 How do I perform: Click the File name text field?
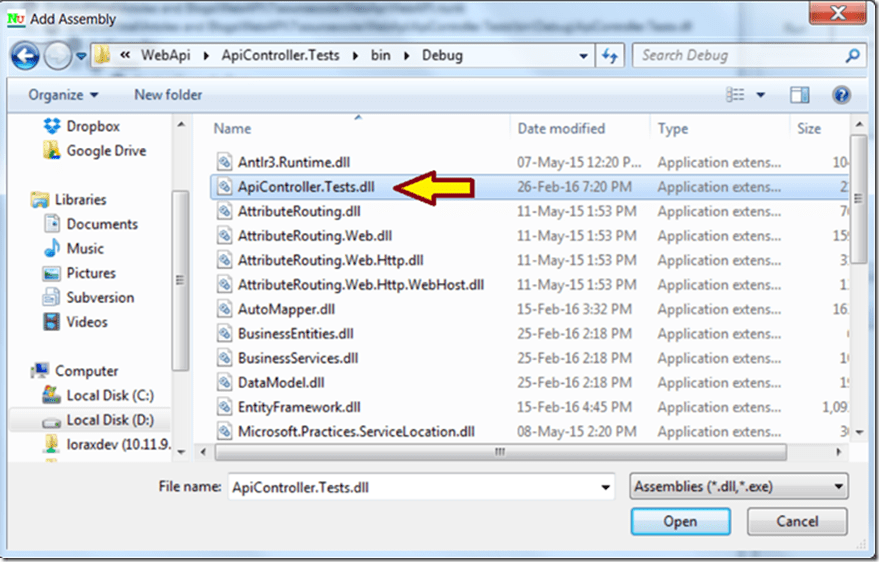[x=410, y=487]
